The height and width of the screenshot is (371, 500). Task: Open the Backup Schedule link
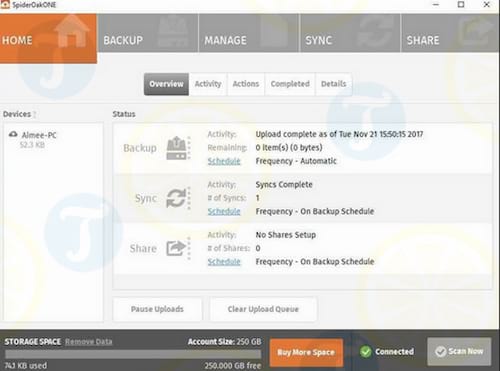[x=224, y=161]
